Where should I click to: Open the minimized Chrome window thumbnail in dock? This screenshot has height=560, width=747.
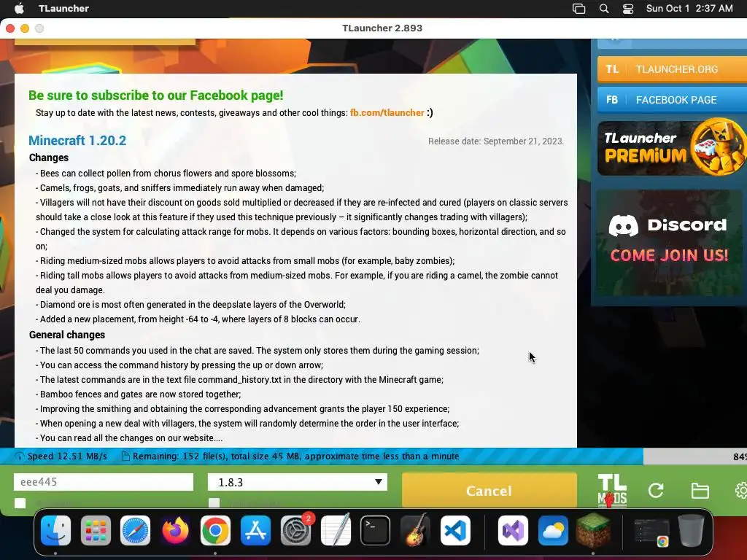[x=651, y=532]
